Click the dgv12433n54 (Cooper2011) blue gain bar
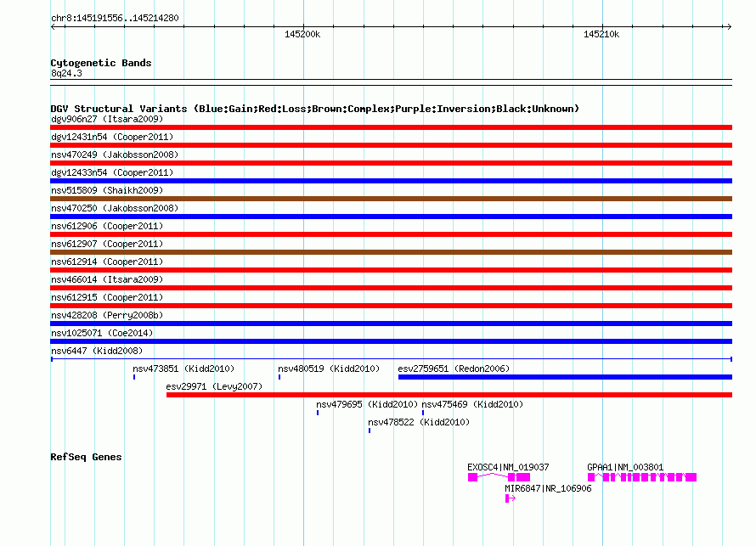This screenshot has height=546, width=756. tap(391, 181)
